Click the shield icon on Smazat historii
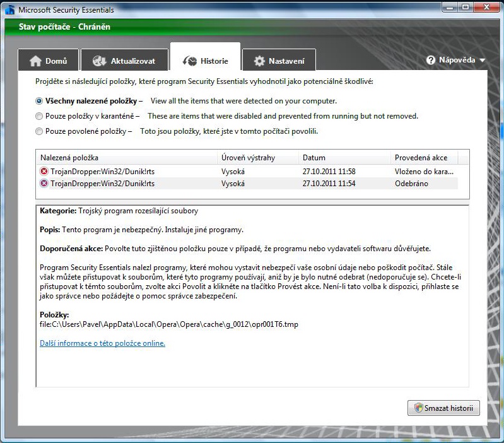The image size is (504, 443). click(x=418, y=408)
